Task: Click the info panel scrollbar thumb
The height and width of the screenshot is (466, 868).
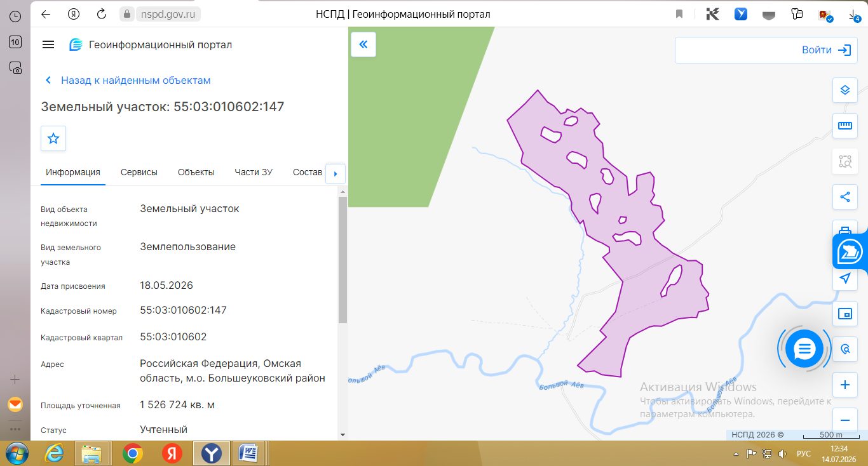Action: [343, 260]
